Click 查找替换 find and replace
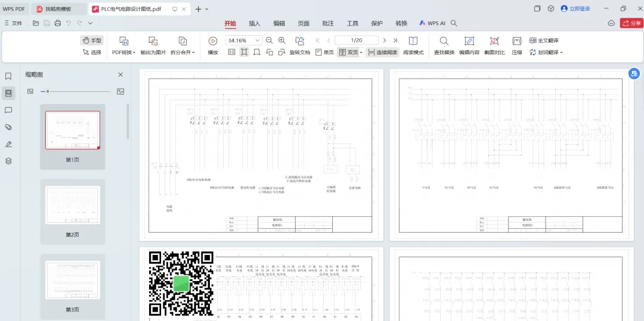644x321 pixels. [x=444, y=46]
